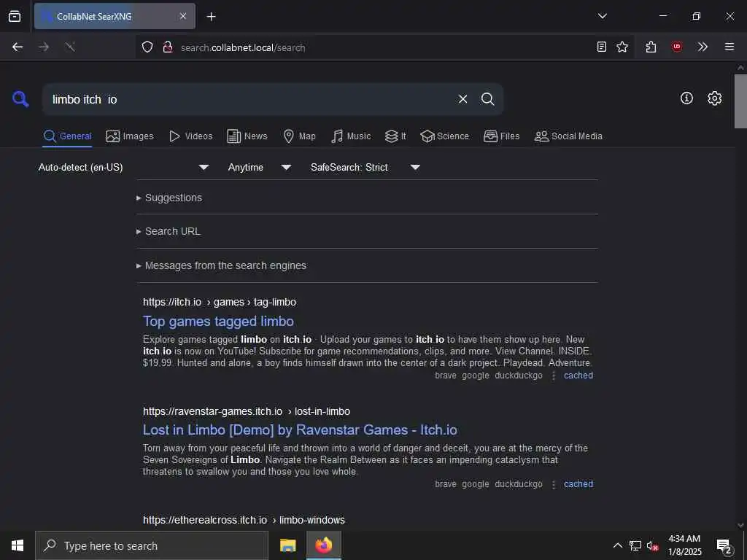Switch to It category
Screen dimensions: 747x560
click(395, 136)
